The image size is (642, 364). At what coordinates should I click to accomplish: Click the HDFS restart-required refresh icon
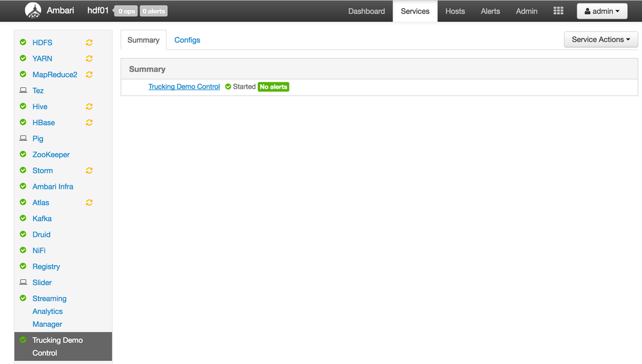[89, 42]
